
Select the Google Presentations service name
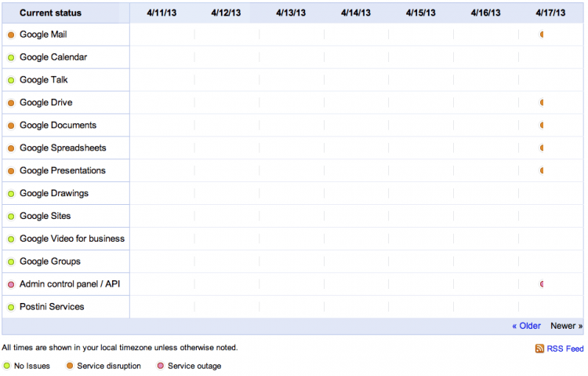point(63,170)
